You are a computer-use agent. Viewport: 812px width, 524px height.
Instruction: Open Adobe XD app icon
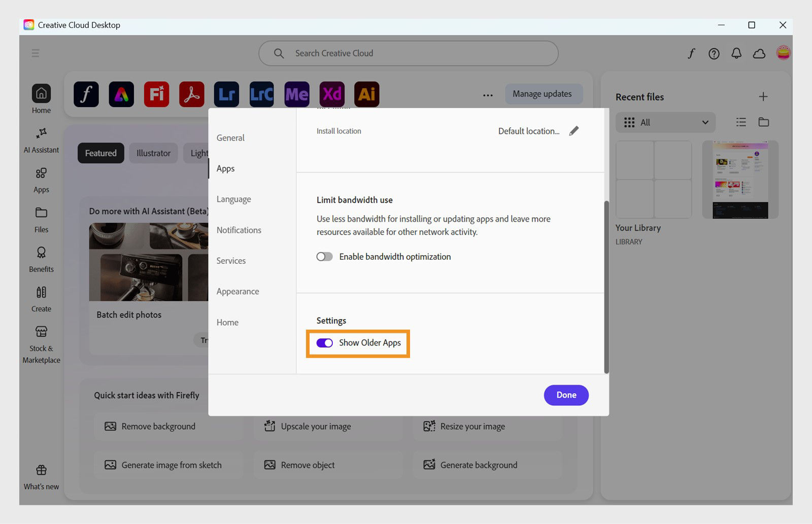(x=331, y=94)
